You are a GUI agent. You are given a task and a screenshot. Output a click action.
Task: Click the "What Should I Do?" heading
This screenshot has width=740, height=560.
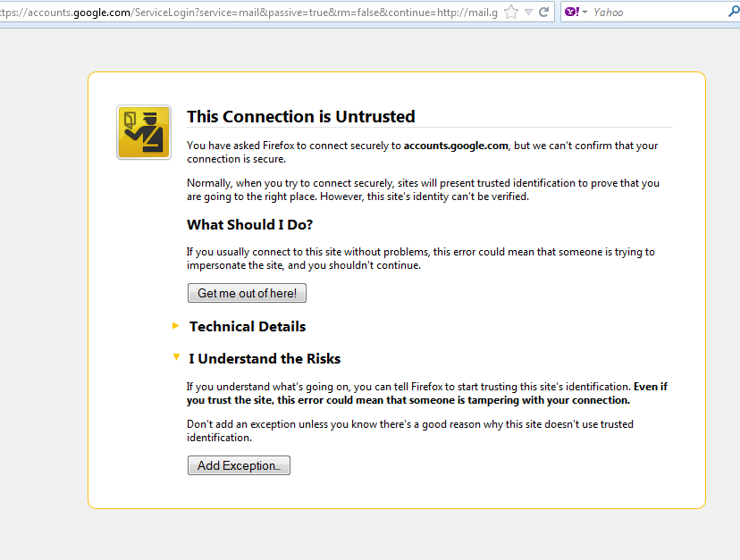[x=249, y=224]
